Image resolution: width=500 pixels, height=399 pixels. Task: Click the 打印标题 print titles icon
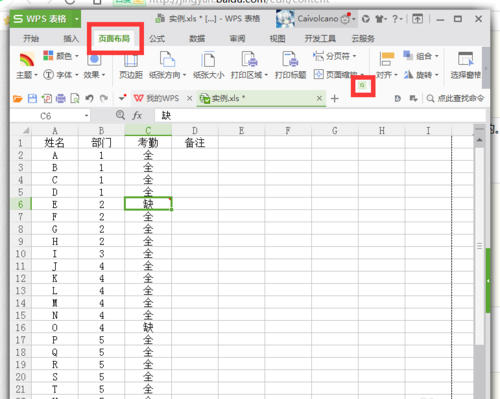click(290, 59)
